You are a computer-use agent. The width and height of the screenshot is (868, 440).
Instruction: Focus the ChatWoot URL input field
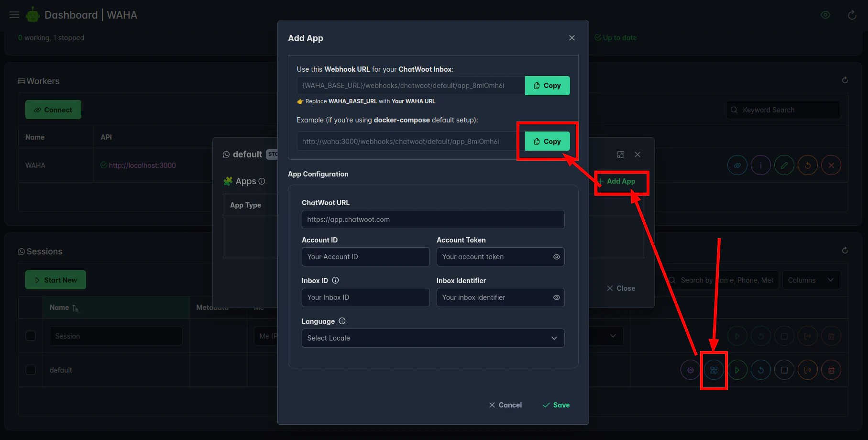pyautogui.click(x=433, y=220)
